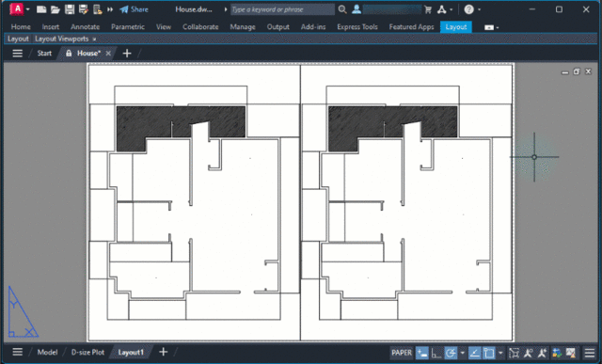Open the Add-ins ribbon tab
This screenshot has width=602, height=364.
point(313,27)
